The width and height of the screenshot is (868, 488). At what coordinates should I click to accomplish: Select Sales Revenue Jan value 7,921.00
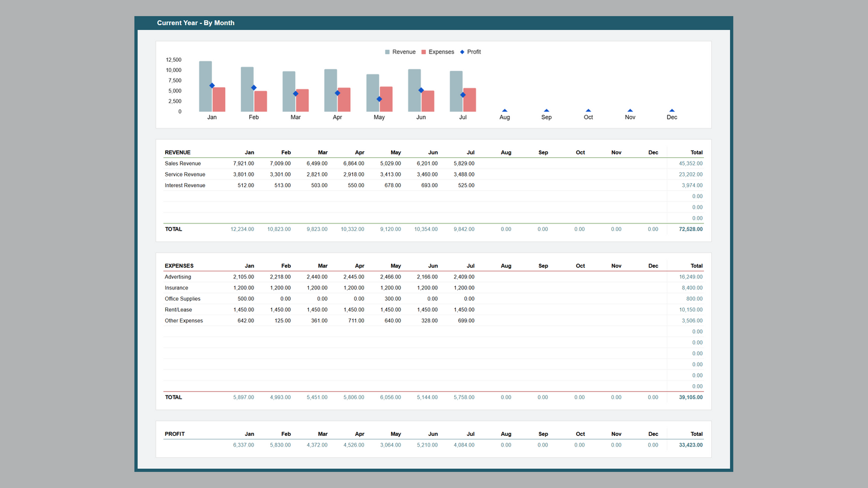(x=243, y=163)
